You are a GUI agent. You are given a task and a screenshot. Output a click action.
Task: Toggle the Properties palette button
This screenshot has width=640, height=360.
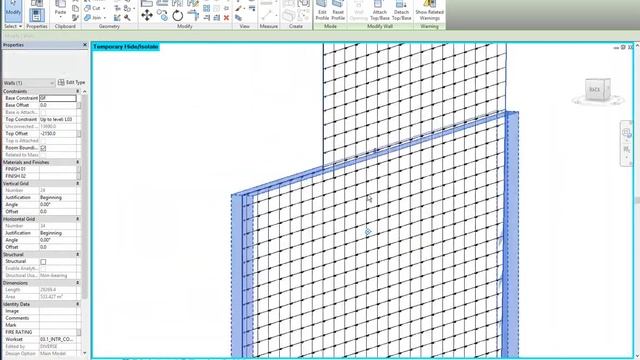click(x=36, y=15)
